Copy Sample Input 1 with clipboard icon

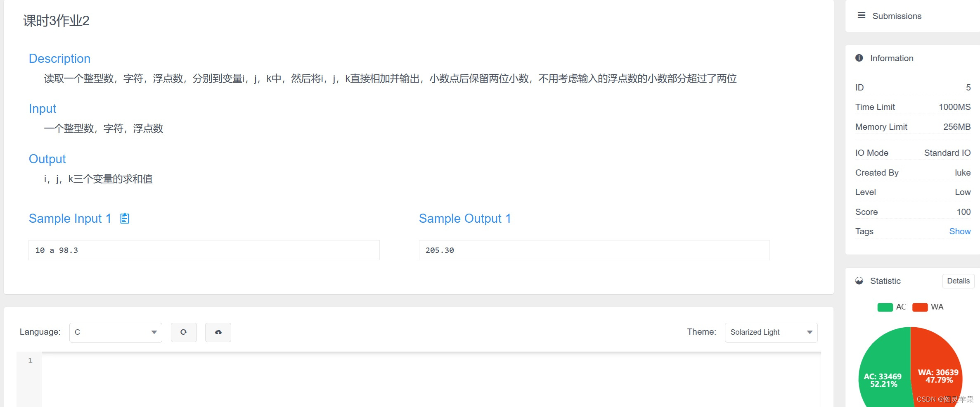125,218
